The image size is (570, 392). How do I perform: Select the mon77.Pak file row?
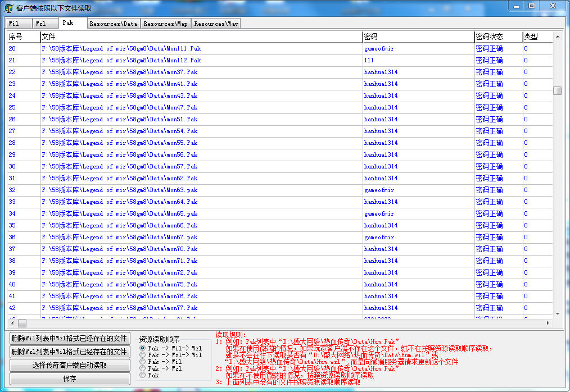coord(280,308)
